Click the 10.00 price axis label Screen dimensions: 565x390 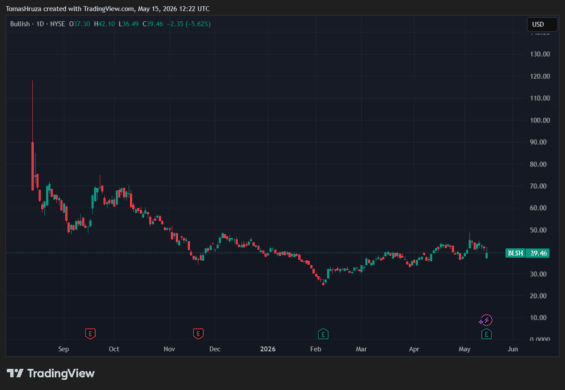(x=538, y=318)
